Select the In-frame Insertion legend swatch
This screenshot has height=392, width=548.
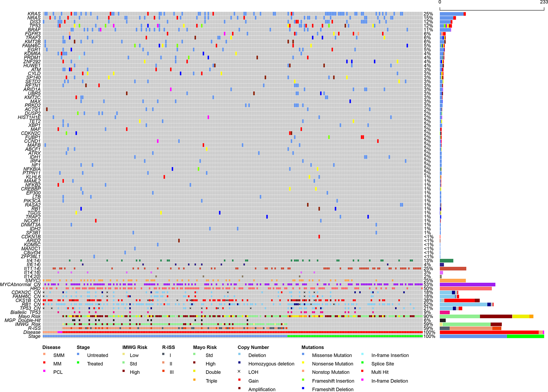tap(362, 354)
